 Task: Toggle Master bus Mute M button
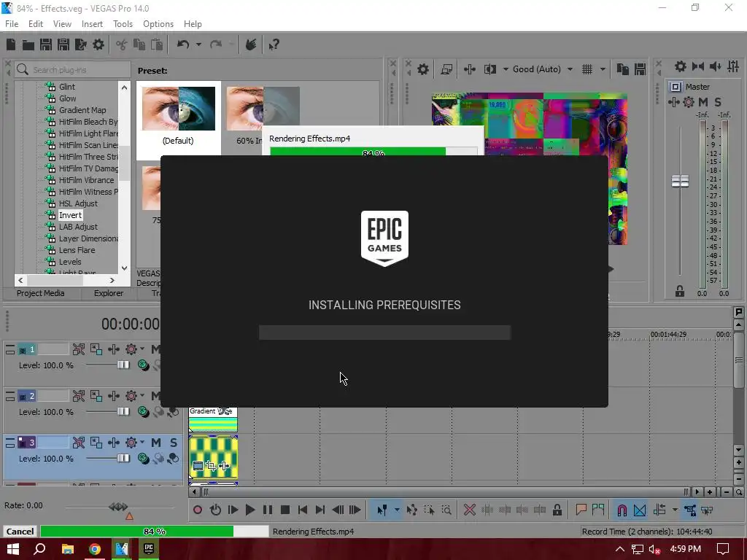(x=703, y=102)
